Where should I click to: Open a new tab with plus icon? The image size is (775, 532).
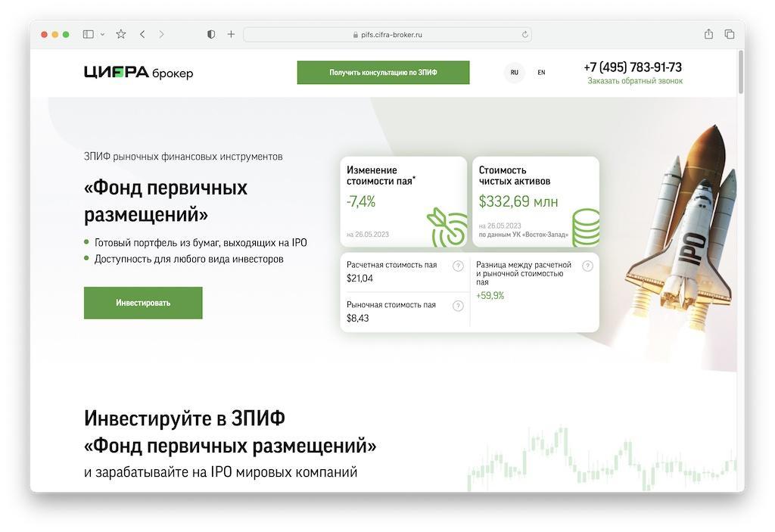231,34
